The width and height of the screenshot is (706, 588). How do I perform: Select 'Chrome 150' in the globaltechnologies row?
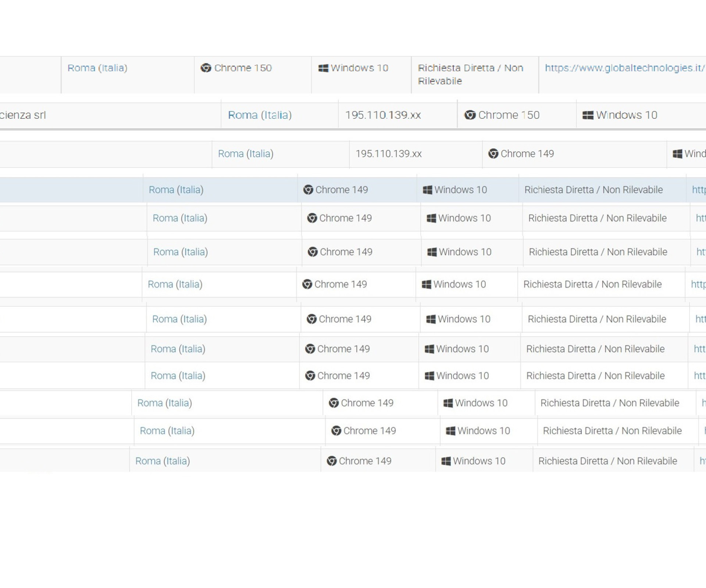pos(243,68)
